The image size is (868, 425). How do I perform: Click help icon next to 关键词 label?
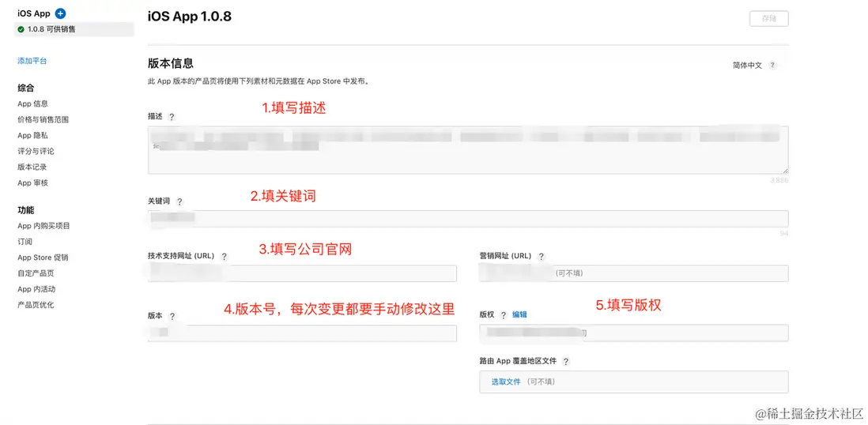point(179,202)
